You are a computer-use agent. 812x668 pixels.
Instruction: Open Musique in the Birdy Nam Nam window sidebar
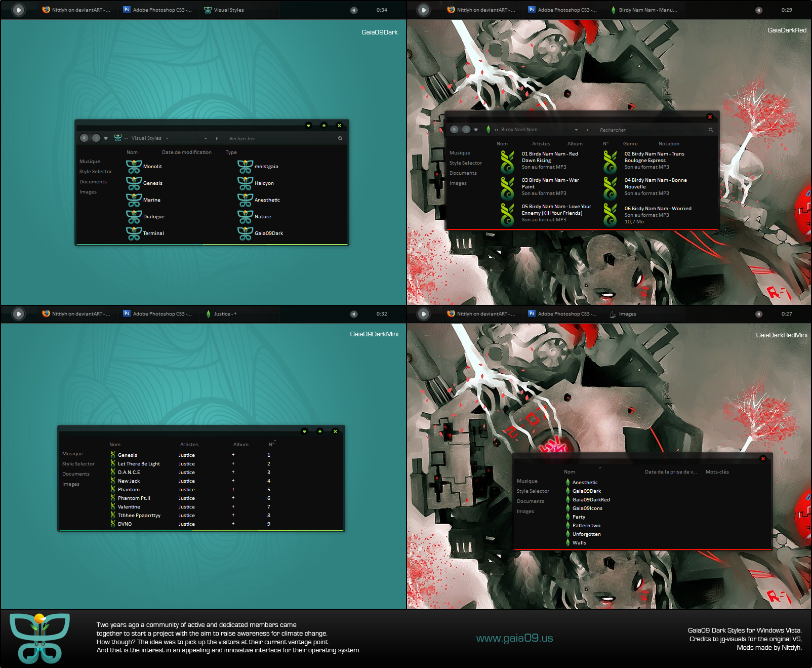click(460, 153)
